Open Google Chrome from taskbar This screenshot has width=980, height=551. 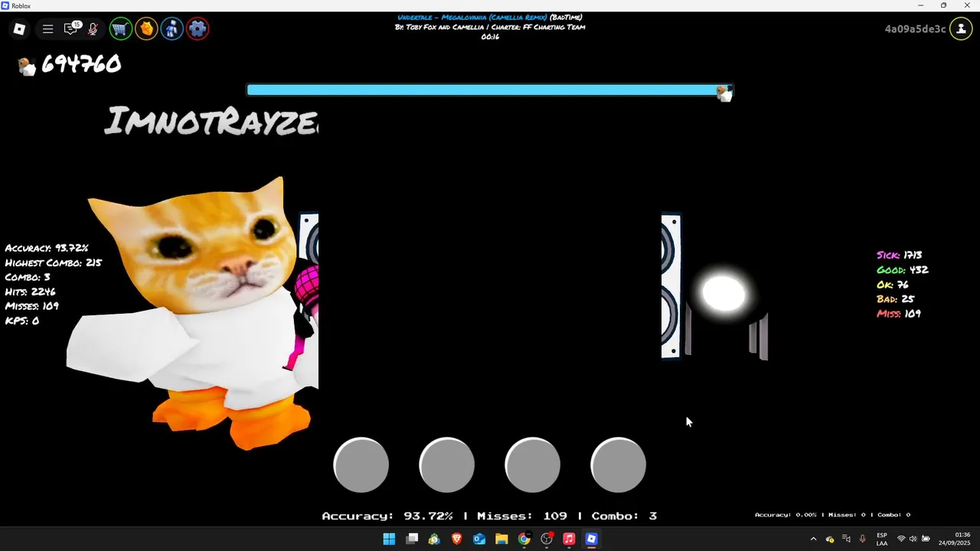[524, 539]
